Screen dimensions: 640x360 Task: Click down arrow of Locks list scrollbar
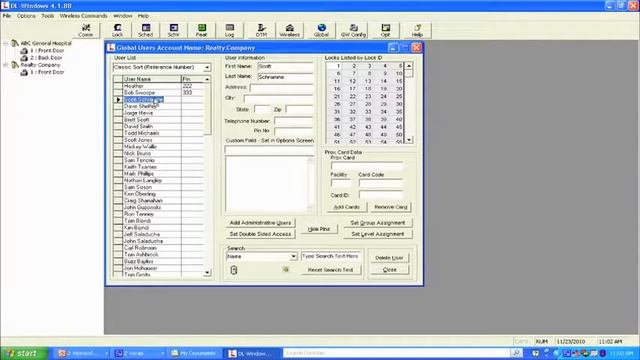click(409, 140)
